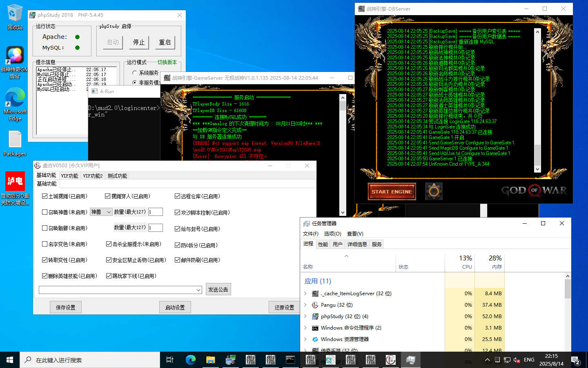588x368 pixels.
Task: Expand the phpStudy (32 位) (4) process group
Action: (305, 316)
